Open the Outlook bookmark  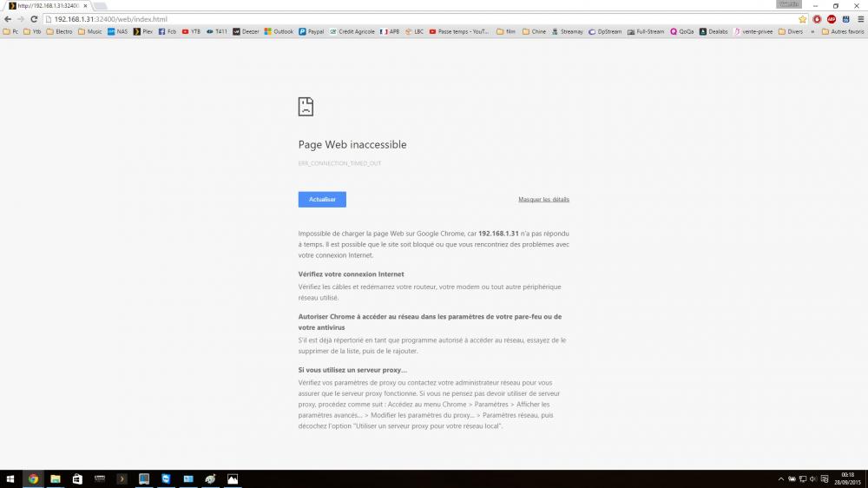click(279, 31)
